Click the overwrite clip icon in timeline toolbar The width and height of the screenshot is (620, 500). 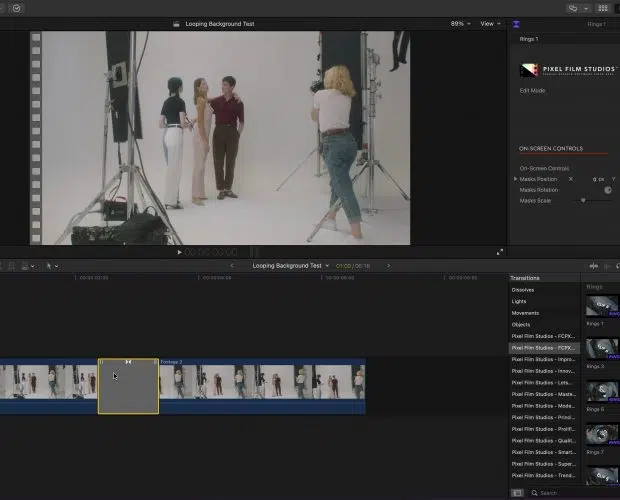[25, 266]
